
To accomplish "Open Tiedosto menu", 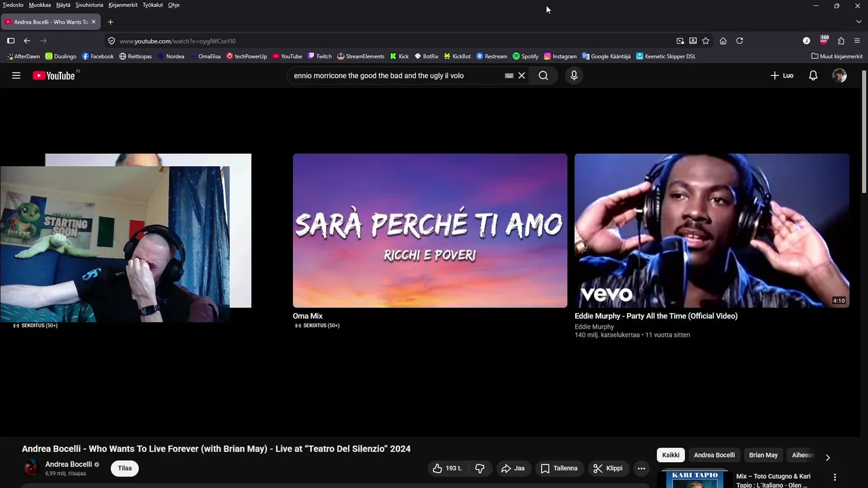I will (x=13, y=5).
